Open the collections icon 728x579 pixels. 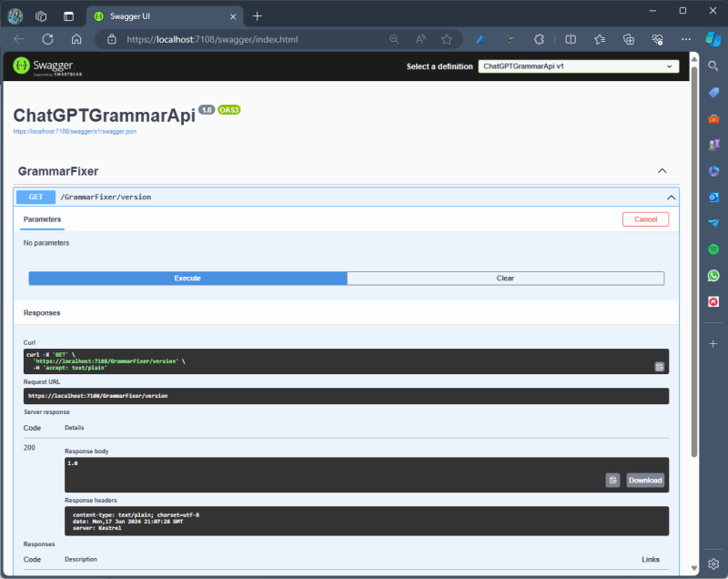tap(629, 39)
